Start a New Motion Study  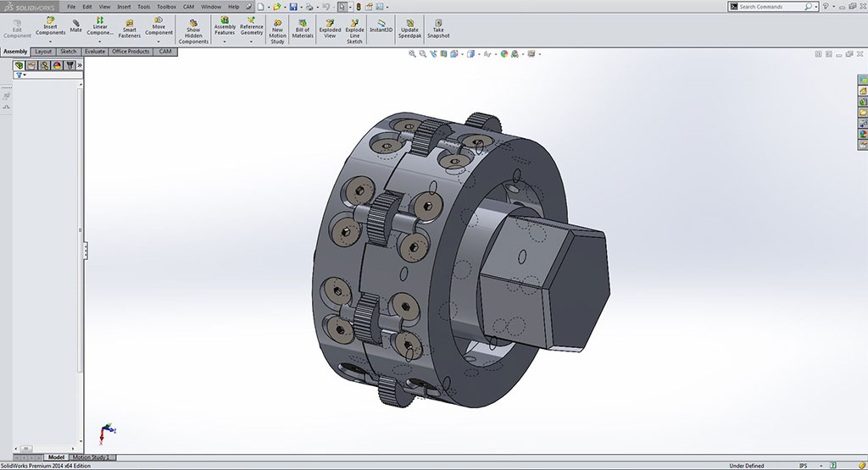277,29
